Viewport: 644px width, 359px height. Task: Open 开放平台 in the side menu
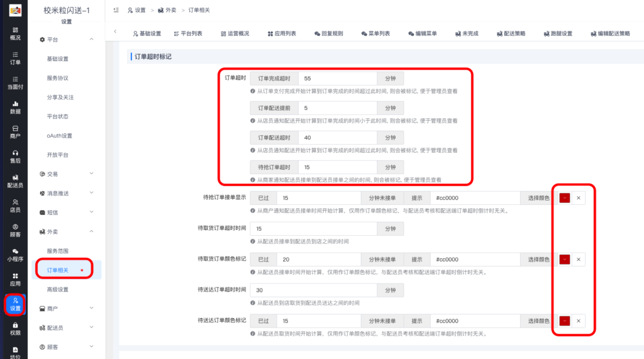pos(57,155)
